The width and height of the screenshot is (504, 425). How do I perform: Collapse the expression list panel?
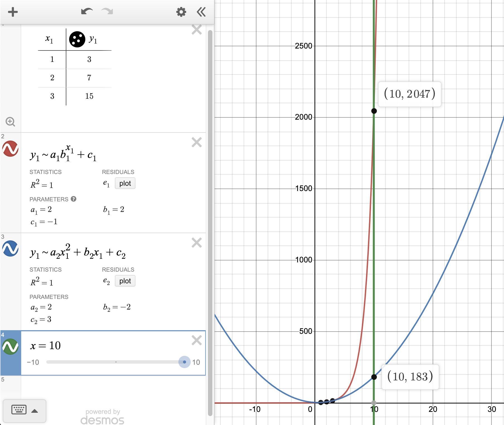pos(201,12)
